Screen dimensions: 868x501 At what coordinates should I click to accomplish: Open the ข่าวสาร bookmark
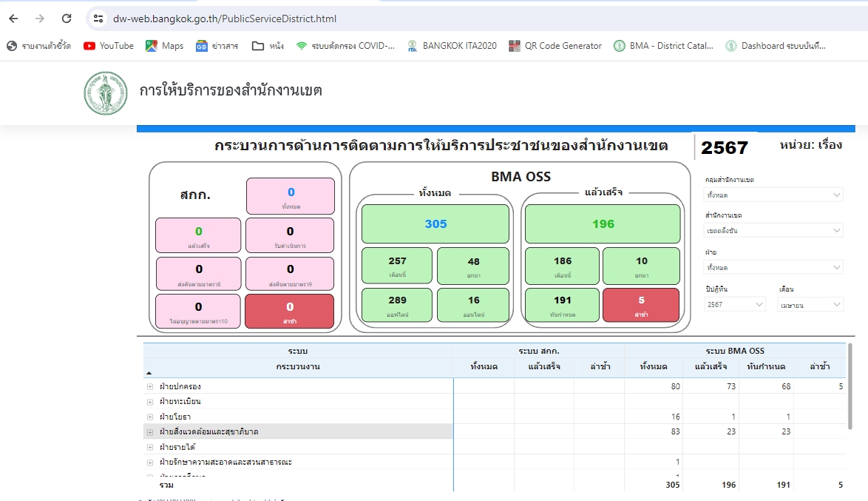[x=217, y=46]
